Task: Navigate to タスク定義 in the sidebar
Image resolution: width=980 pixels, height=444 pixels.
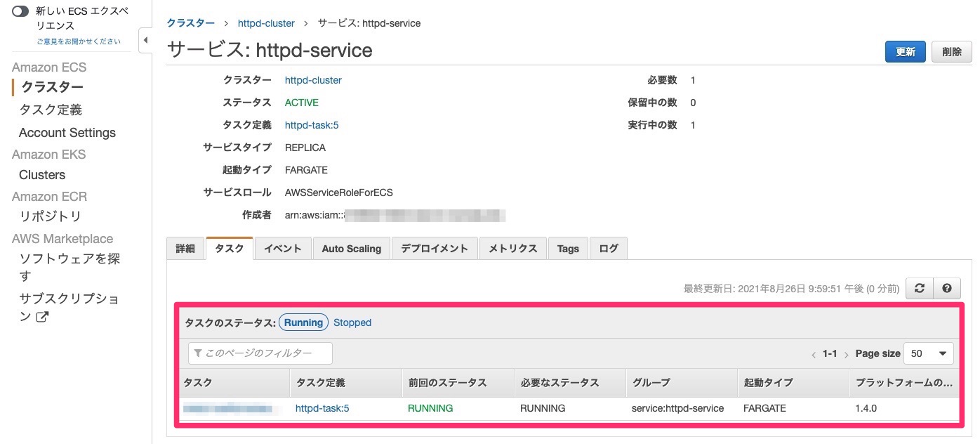Action: 51,110
